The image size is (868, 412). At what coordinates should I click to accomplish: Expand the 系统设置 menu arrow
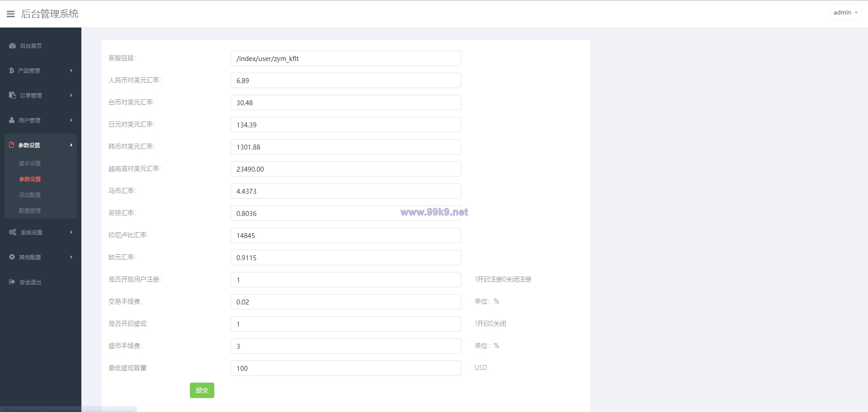pos(71,232)
